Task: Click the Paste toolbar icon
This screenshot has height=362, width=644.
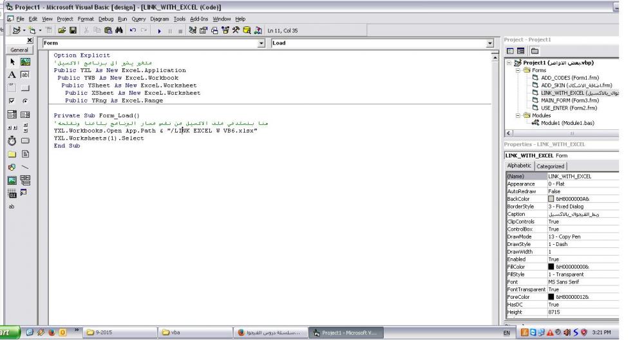Action: tap(108, 30)
